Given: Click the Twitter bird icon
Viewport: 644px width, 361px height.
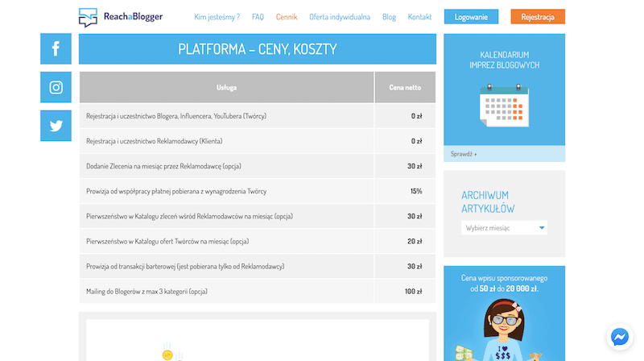Looking at the screenshot, I should (56, 126).
